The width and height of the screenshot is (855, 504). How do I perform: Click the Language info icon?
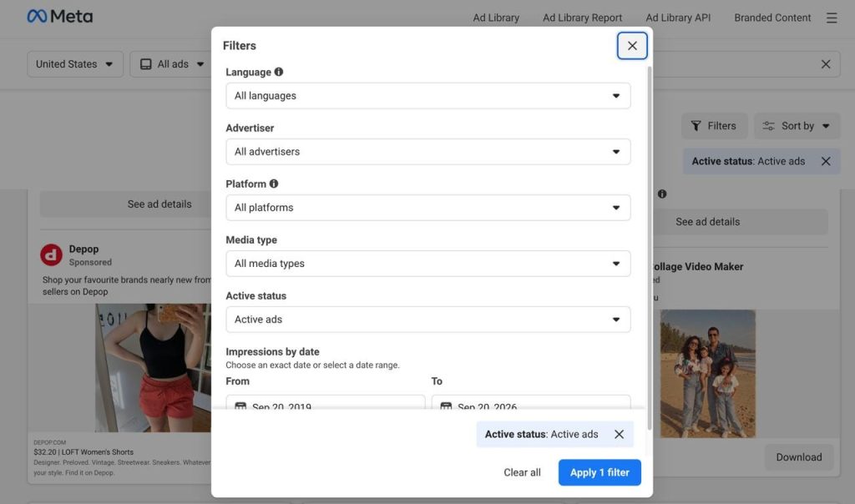[279, 72]
